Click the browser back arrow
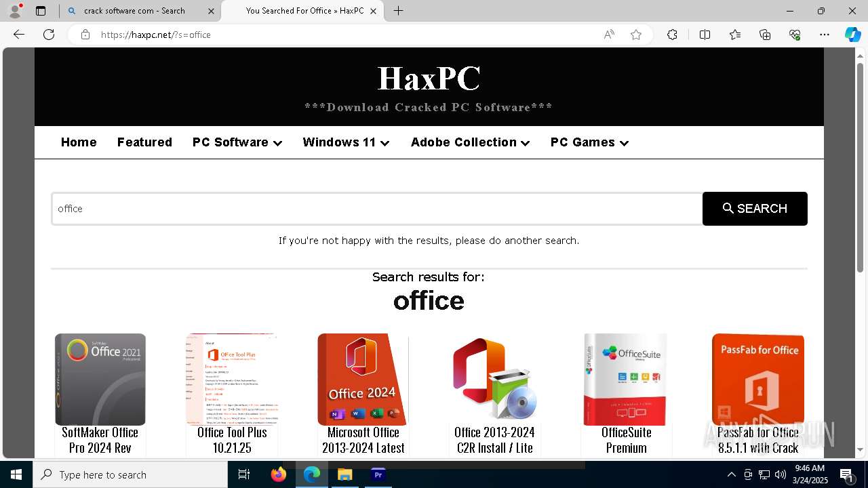 click(19, 35)
